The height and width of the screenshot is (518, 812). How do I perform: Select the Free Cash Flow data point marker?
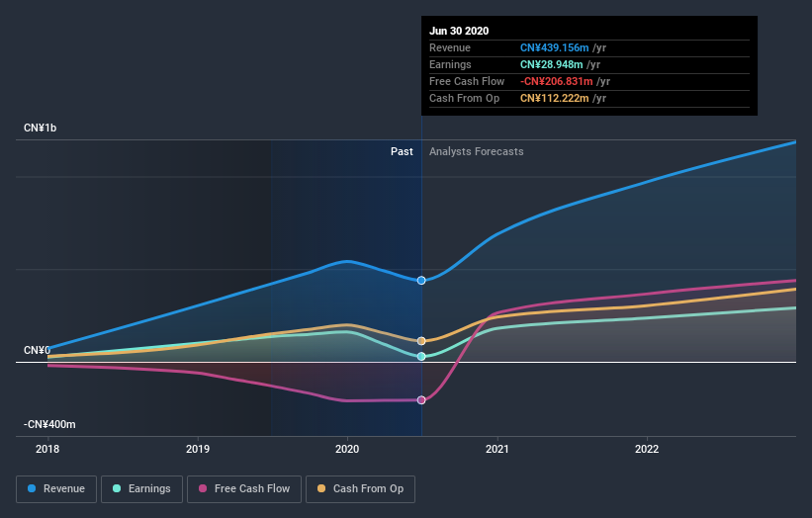(421, 400)
